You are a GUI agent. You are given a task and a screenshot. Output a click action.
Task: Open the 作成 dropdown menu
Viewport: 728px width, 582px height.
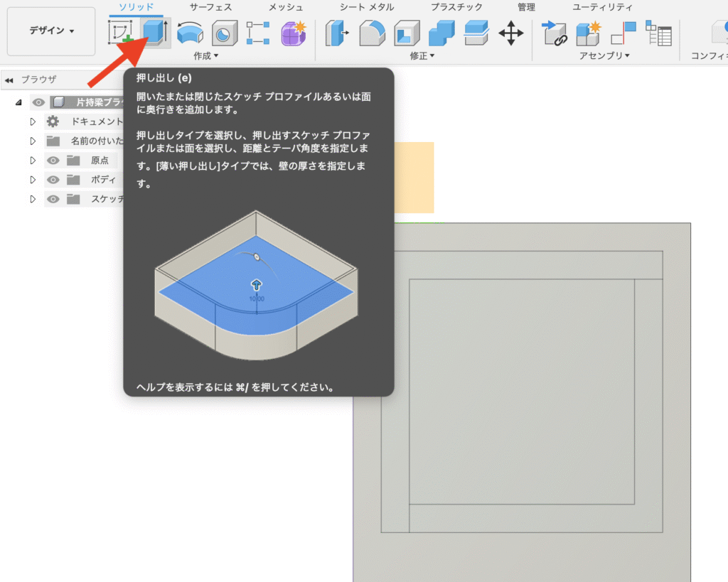tap(205, 55)
